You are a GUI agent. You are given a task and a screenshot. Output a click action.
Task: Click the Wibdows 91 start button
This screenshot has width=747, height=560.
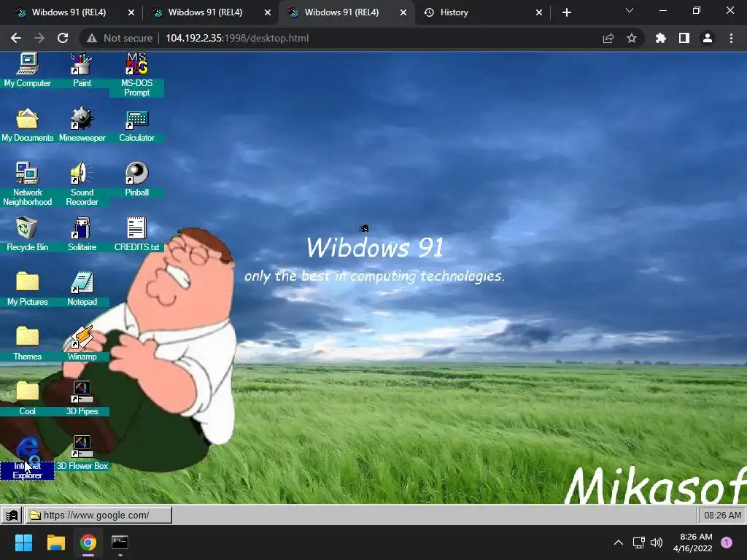[x=12, y=516]
